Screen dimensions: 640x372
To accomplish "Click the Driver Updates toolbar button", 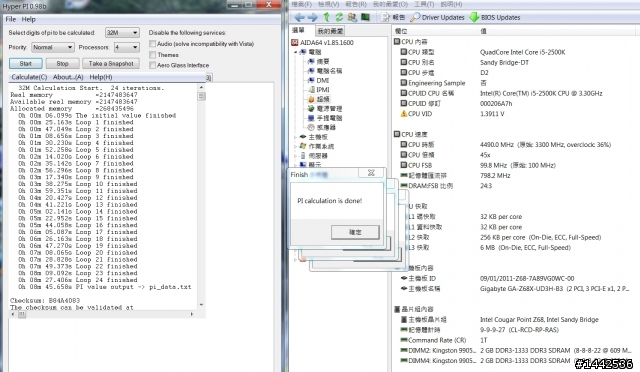I will (438, 17).
